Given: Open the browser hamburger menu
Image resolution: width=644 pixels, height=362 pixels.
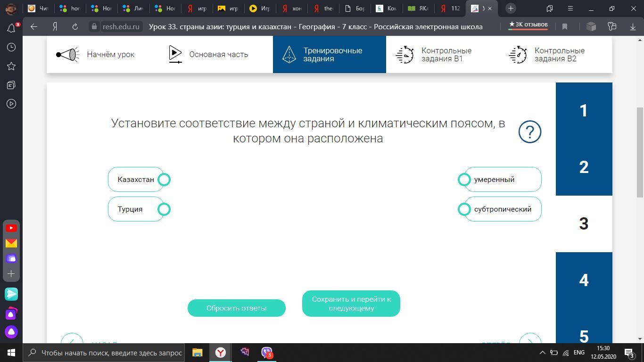Looking at the screenshot, I should click(570, 8).
